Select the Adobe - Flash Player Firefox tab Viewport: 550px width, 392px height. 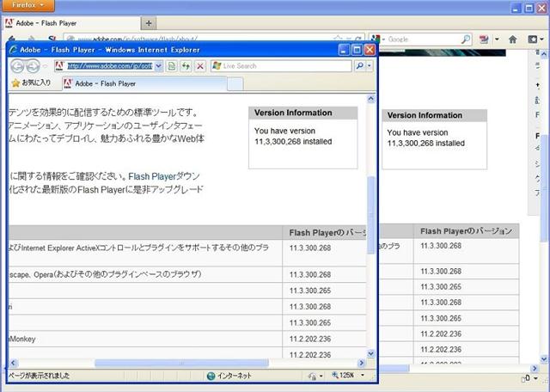(x=71, y=23)
